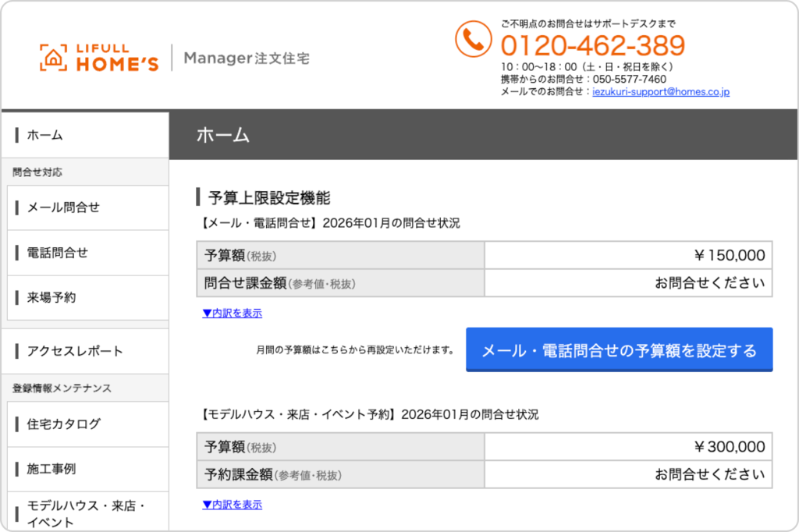Click the 予算上限設定機能 section heading
The height and width of the screenshot is (532, 799).
(x=268, y=197)
